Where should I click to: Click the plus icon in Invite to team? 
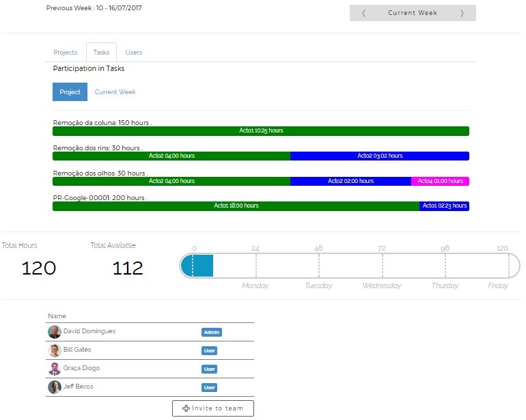click(186, 408)
